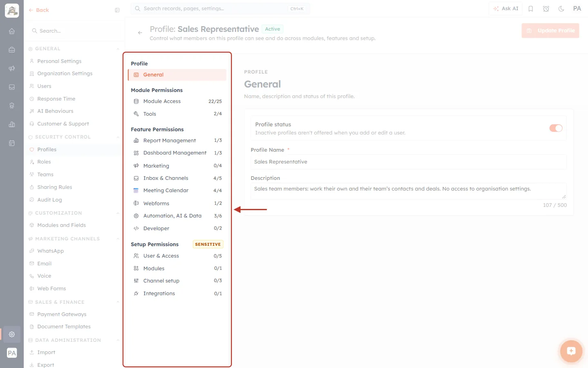Click the Ask AI button
The image size is (588, 368).
pos(506,9)
